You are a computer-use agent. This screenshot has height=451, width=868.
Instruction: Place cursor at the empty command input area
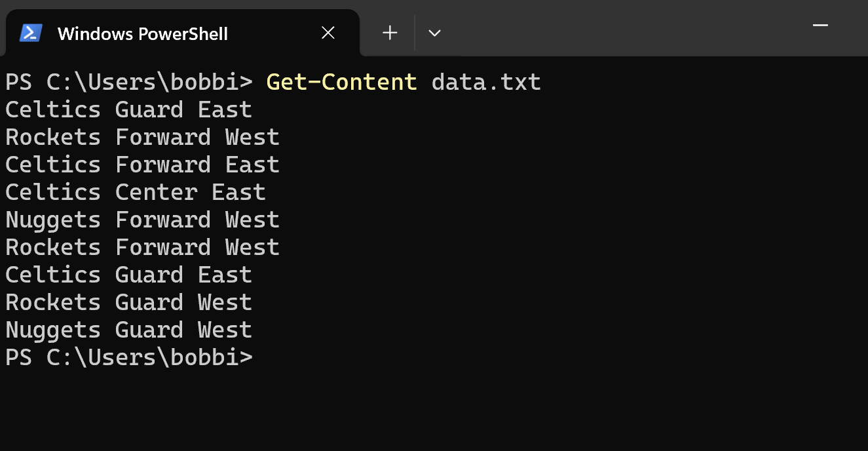[275, 357]
